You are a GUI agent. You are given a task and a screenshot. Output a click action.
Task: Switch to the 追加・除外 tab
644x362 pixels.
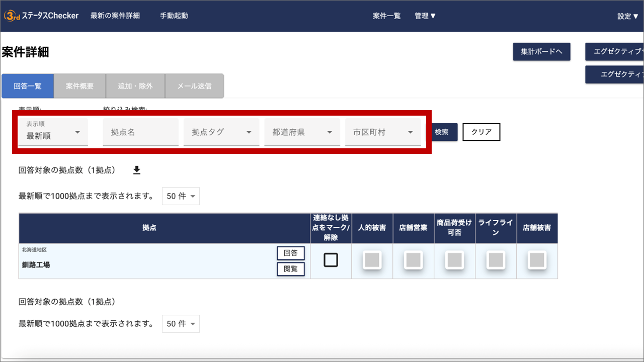pos(135,86)
